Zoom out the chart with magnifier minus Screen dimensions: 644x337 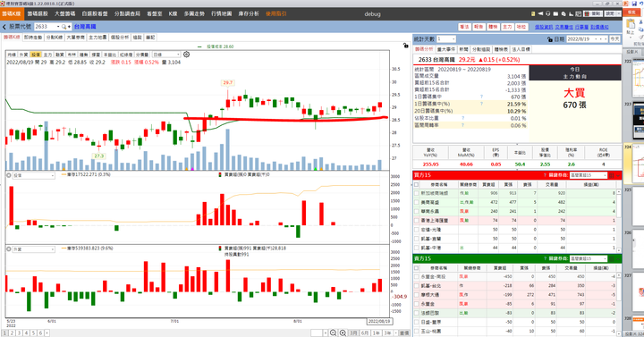[333, 333]
